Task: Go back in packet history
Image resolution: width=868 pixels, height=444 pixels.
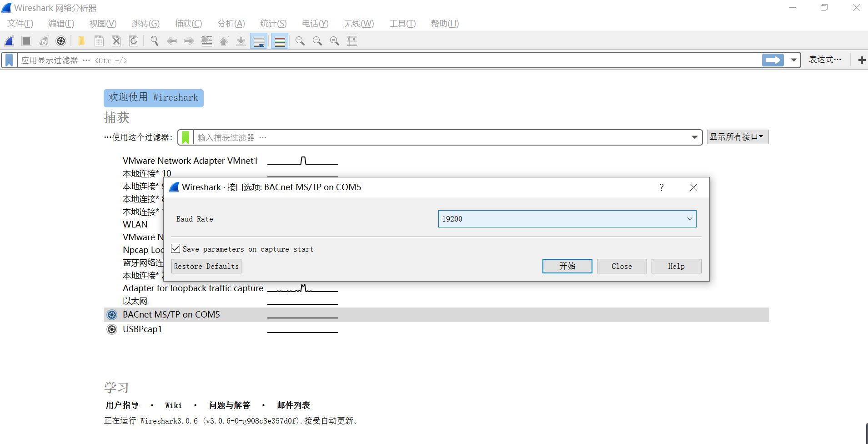Action: point(172,41)
